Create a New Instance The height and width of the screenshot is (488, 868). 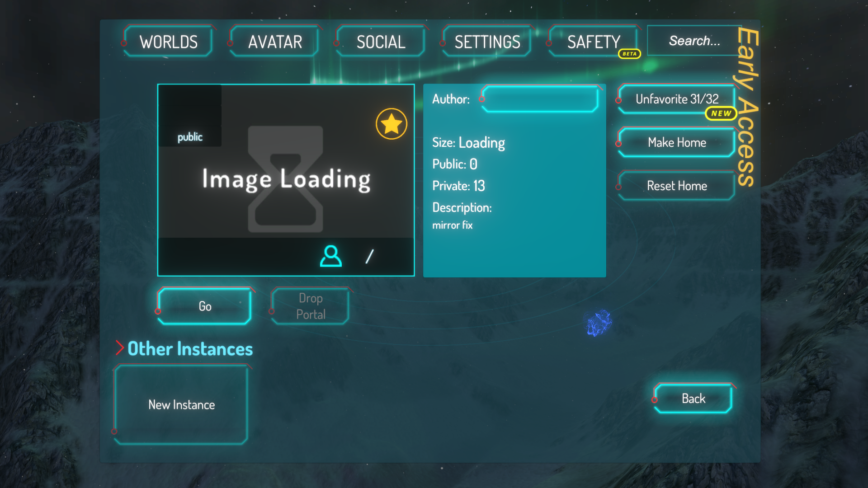pyautogui.click(x=181, y=405)
